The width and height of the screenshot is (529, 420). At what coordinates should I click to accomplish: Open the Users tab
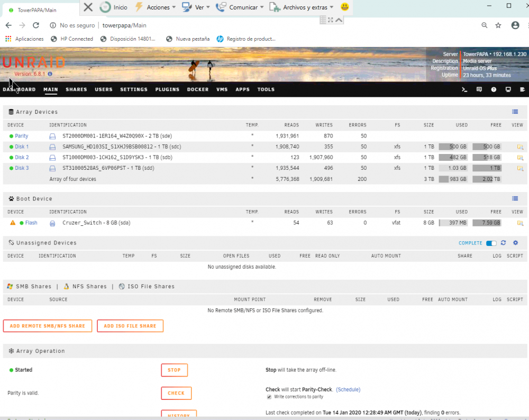click(x=104, y=89)
